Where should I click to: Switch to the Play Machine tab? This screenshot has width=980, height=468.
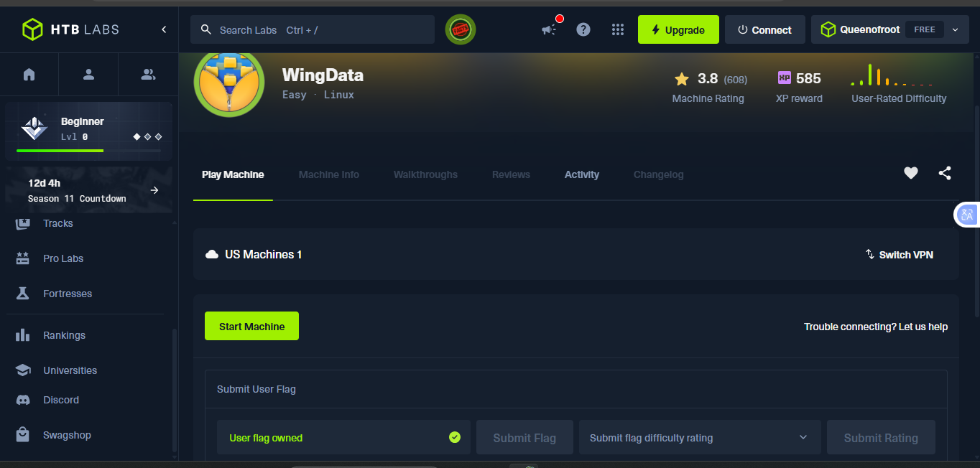(x=233, y=174)
